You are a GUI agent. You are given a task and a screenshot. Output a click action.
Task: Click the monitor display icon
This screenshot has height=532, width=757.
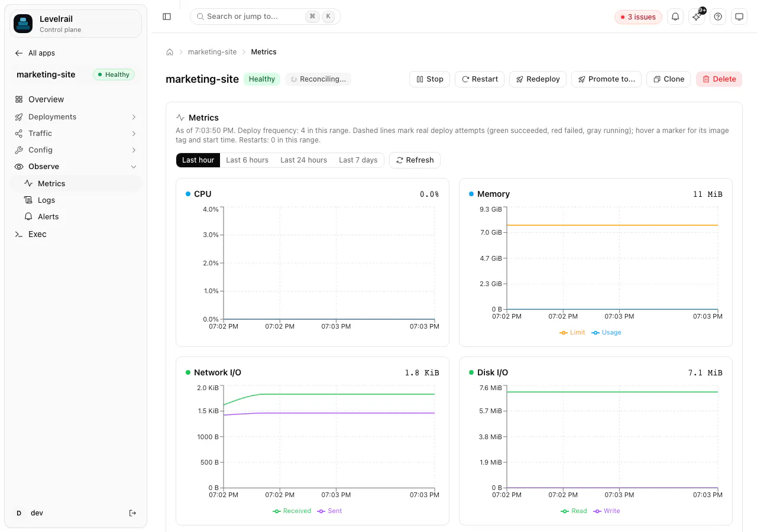click(x=739, y=17)
